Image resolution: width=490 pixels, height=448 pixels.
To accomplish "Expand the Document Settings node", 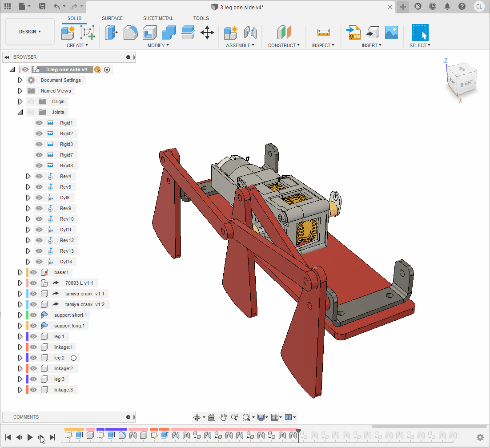I will [x=20, y=80].
